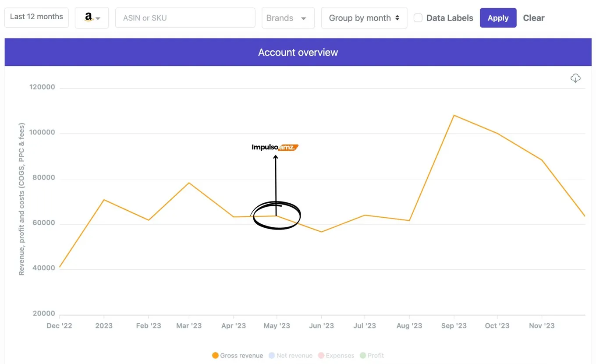Click the Apply button
This screenshot has width=596, height=364.
pyautogui.click(x=498, y=18)
